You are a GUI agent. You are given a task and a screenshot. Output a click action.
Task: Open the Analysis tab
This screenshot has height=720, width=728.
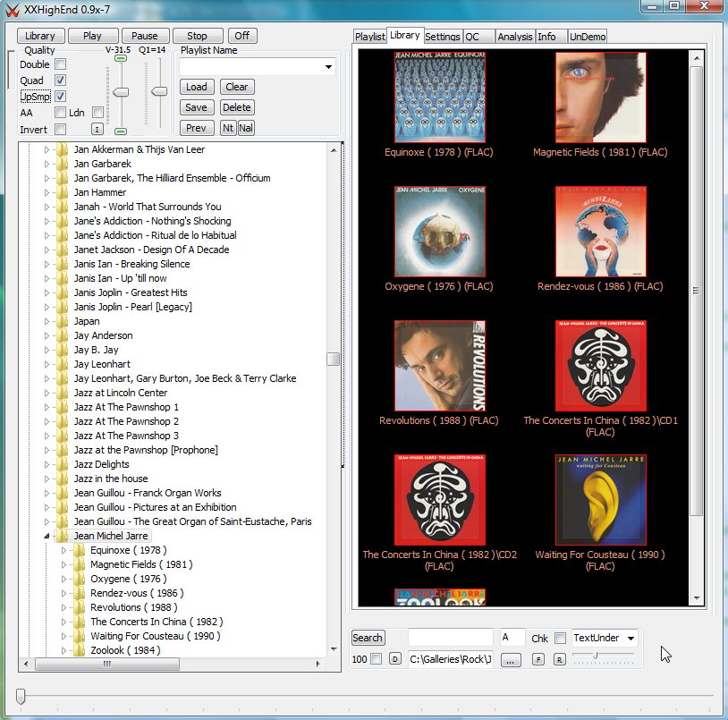(x=515, y=36)
